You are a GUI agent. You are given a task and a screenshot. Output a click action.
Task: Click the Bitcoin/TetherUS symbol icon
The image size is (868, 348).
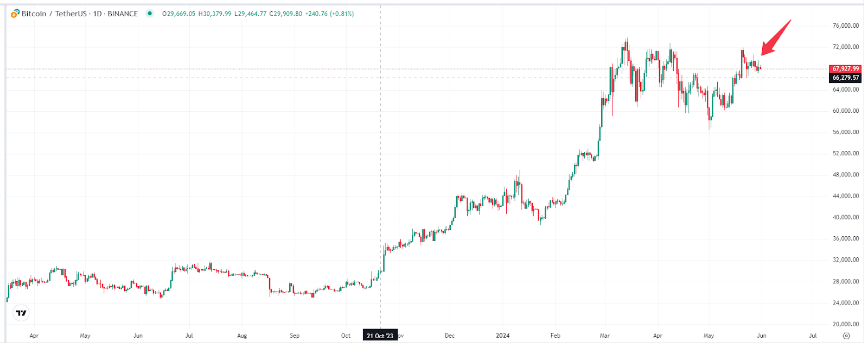click(x=15, y=14)
